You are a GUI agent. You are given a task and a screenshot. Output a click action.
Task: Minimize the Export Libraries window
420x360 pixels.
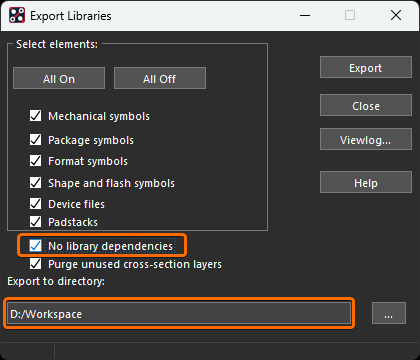tap(305, 15)
